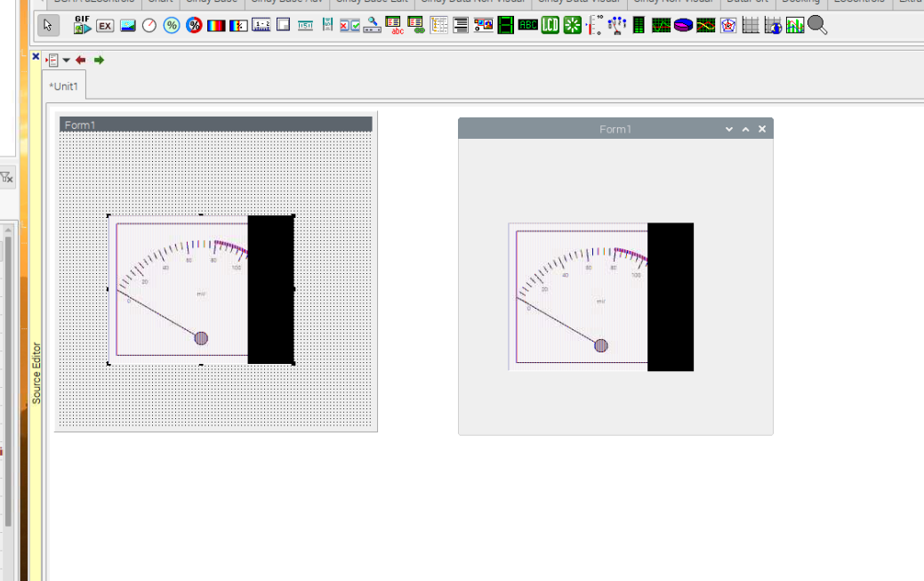
Task: Select the green bar chart component
Action: coord(794,26)
